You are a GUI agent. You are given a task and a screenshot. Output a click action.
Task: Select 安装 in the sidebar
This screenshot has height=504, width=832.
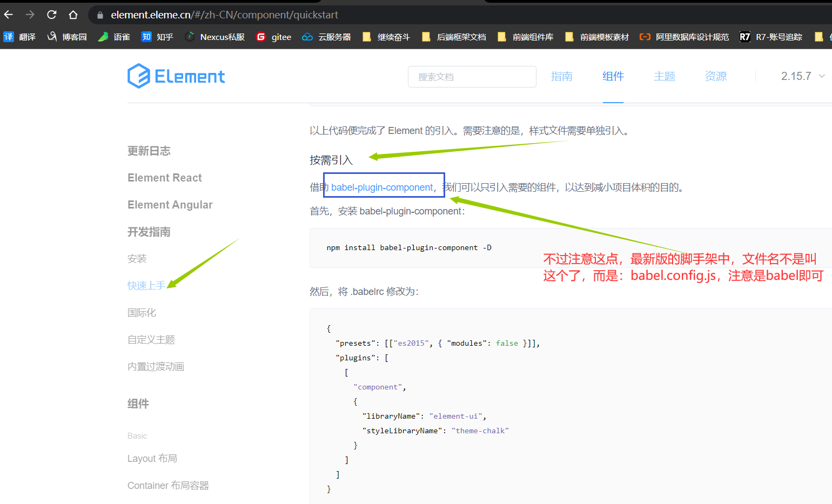(137, 259)
